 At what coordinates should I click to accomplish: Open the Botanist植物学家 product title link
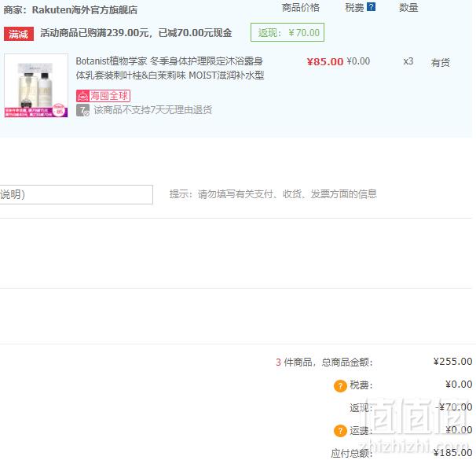point(170,68)
